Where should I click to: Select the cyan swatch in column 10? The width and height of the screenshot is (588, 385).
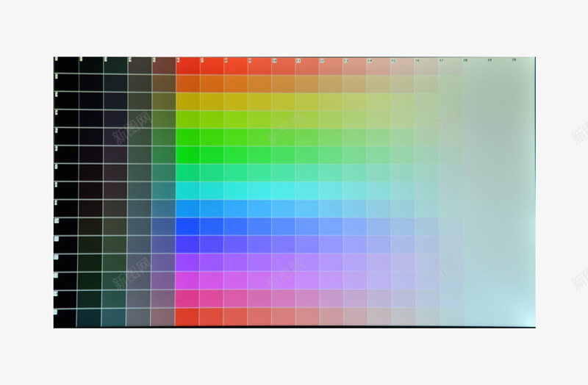[x=284, y=191]
